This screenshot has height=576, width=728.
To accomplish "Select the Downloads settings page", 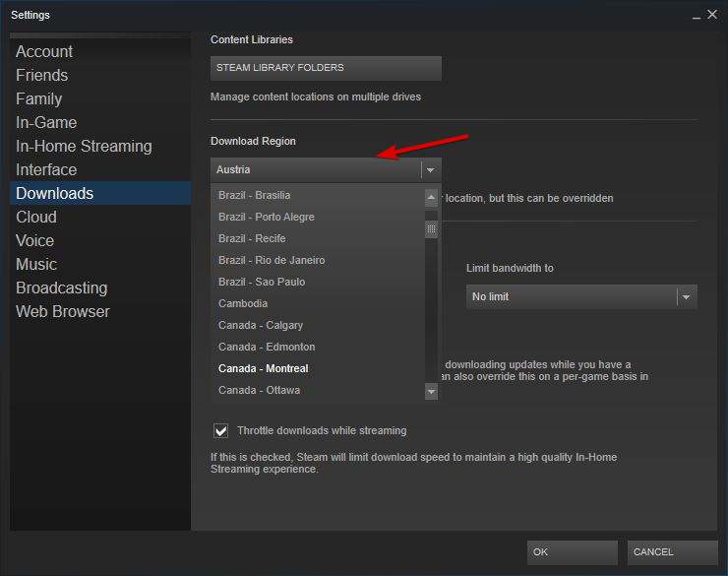I will tap(99, 193).
